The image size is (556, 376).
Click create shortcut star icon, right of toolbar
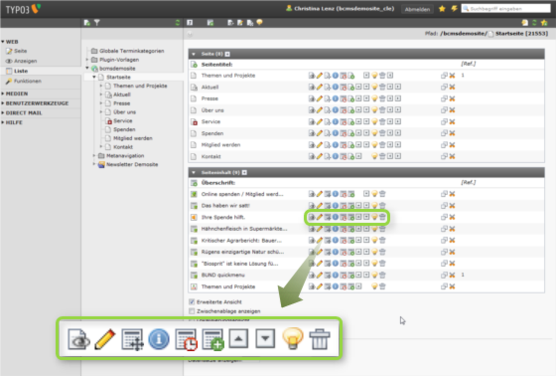544,23
